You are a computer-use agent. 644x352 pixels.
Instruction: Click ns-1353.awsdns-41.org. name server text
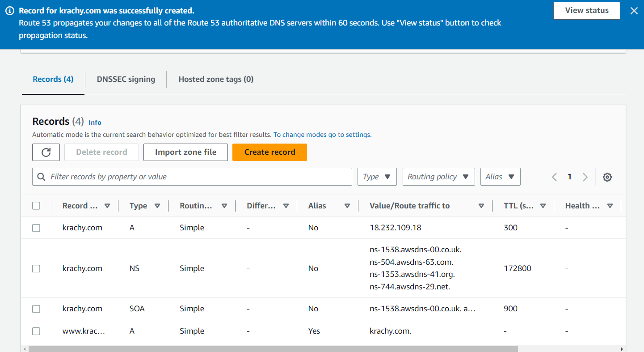click(x=412, y=275)
